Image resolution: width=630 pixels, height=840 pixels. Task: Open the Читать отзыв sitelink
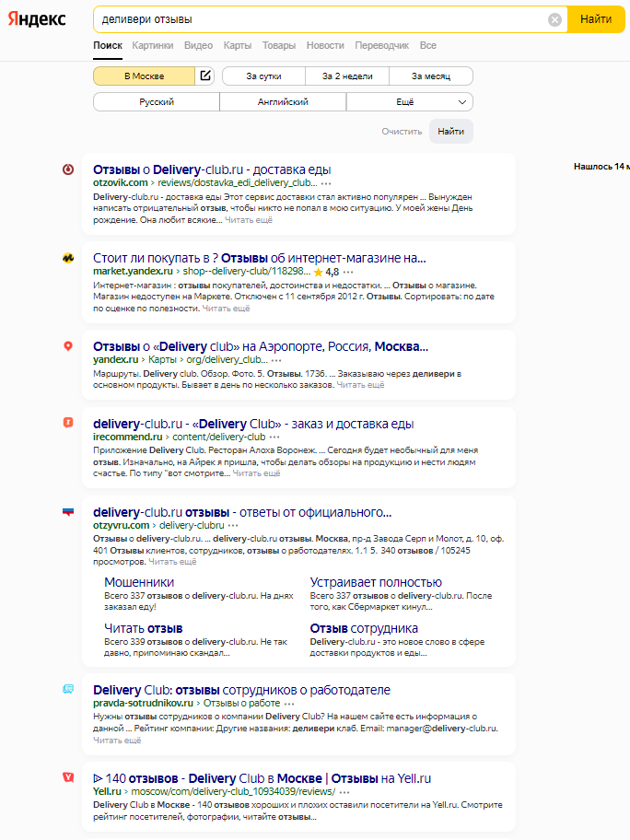coord(143,628)
